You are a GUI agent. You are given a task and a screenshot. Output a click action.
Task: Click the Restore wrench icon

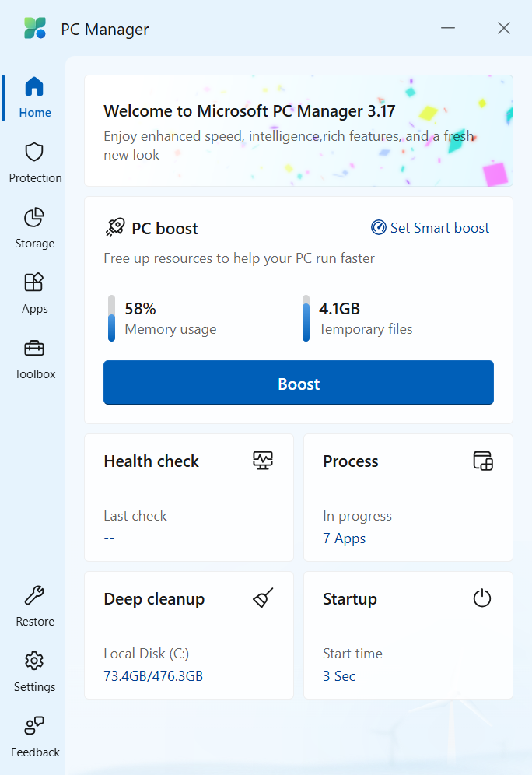pyautogui.click(x=34, y=596)
